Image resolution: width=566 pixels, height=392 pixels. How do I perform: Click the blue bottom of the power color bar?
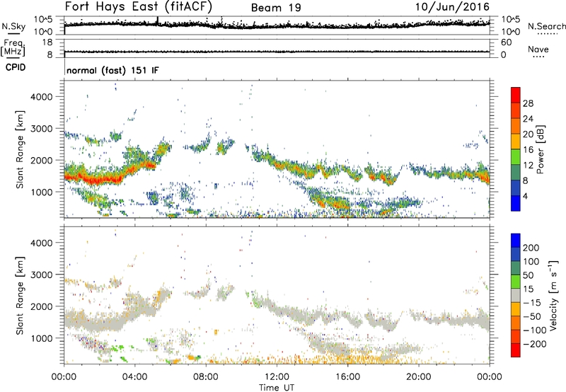point(515,203)
